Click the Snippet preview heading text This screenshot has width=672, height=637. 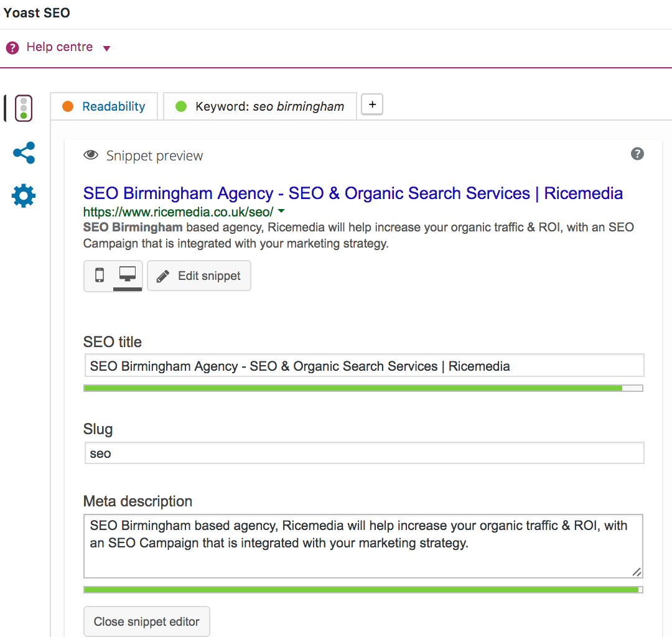pyautogui.click(x=154, y=156)
